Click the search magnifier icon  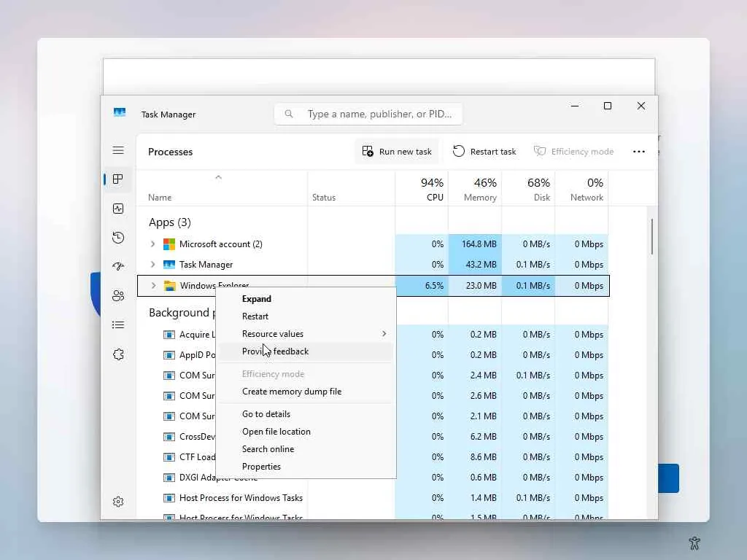(289, 114)
